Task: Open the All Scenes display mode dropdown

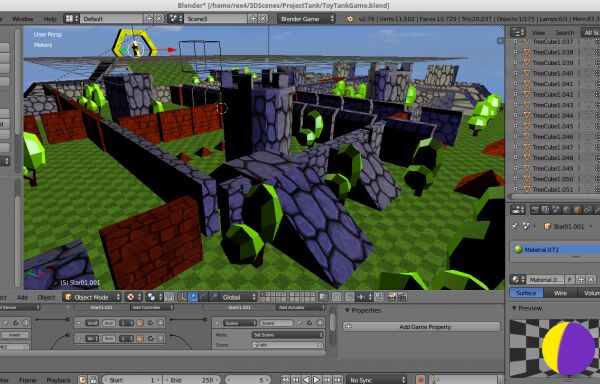Action: (x=590, y=33)
